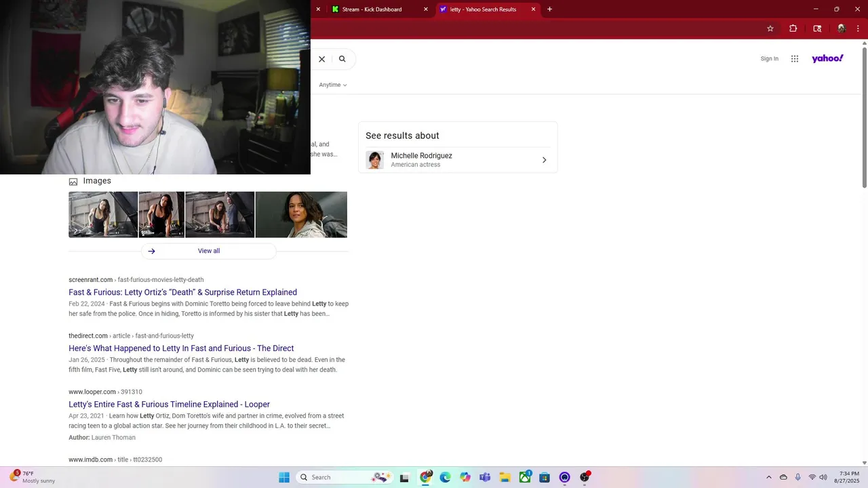
Task: Click the Windows taskbar Search box
Action: 346,477
